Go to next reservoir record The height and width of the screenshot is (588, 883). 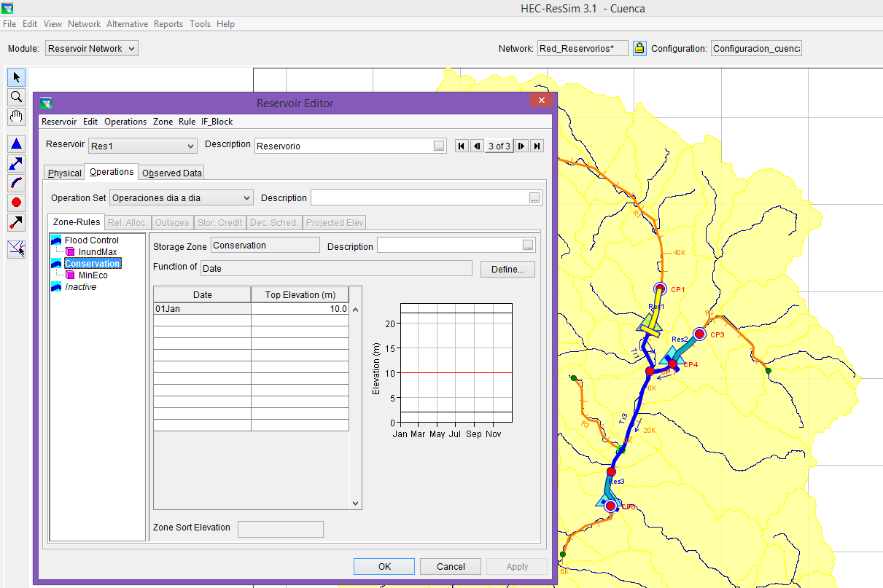point(522,146)
